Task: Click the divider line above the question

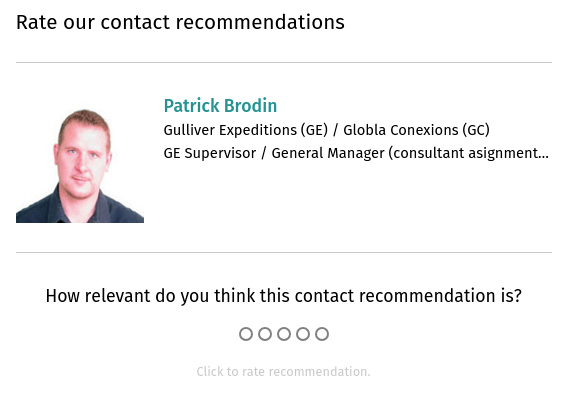Action: click(x=284, y=252)
